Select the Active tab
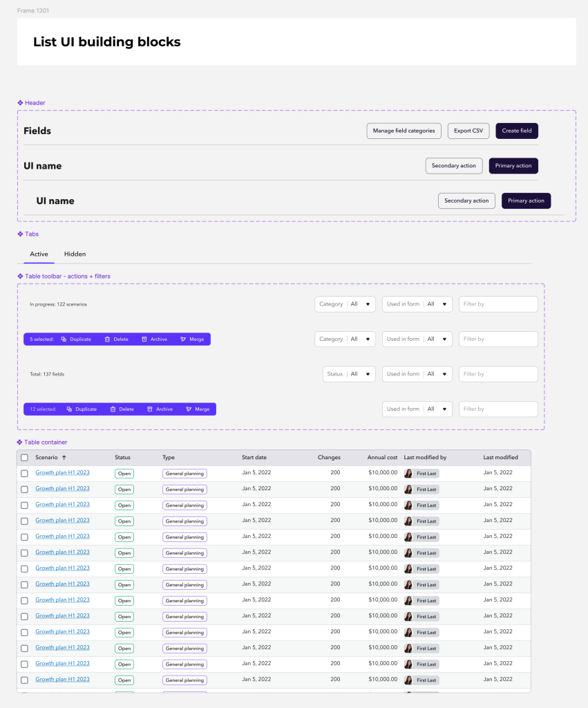This screenshot has width=588, height=708. point(39,254)
